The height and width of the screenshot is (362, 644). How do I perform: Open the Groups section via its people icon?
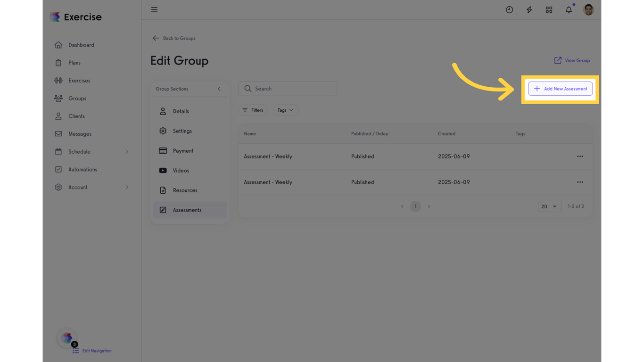click(58, 98)
